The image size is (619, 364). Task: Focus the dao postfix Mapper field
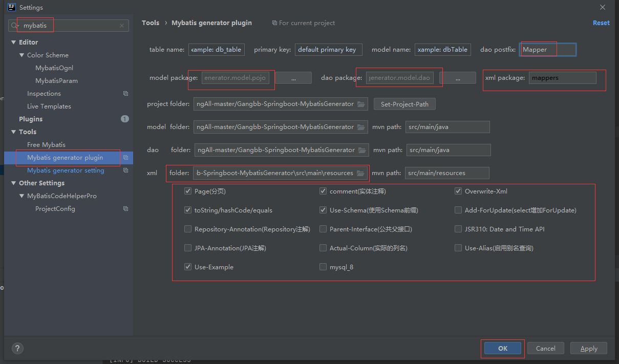[x=548, y=50]
